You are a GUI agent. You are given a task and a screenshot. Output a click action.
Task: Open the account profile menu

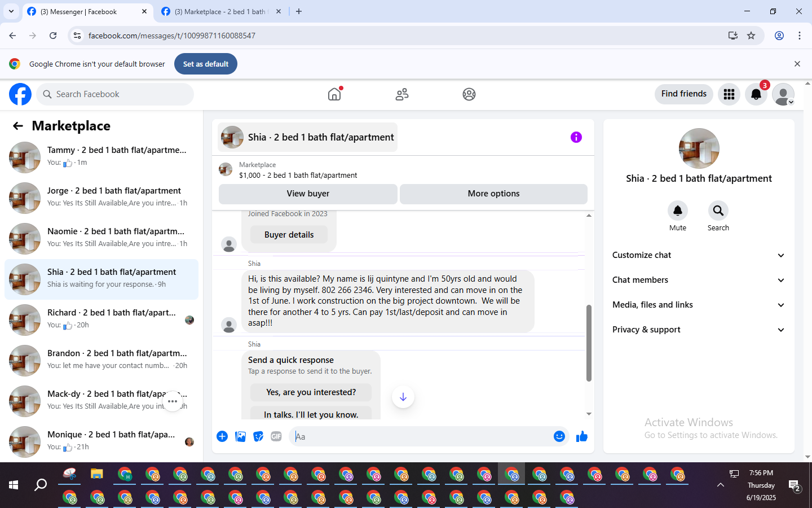783,94
